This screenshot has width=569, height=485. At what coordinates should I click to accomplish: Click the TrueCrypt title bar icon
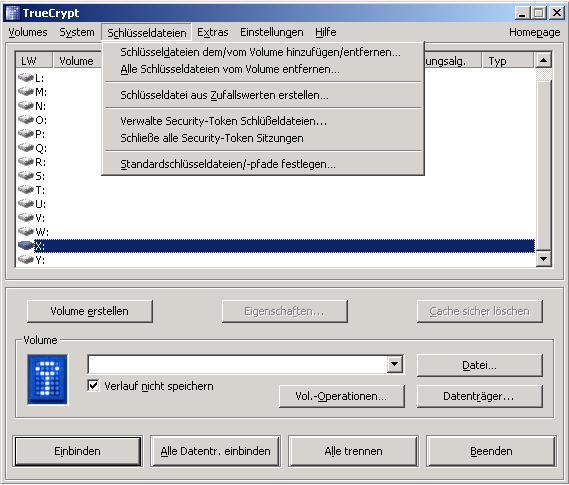point(12,13)
